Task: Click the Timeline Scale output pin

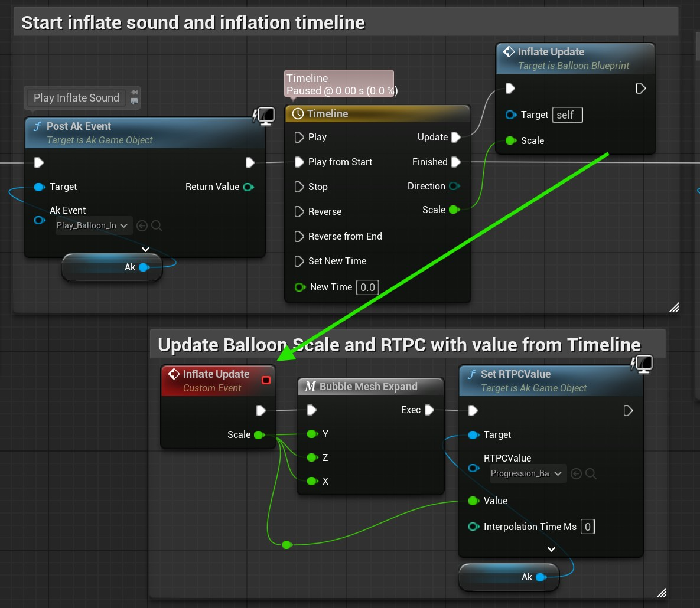Action: coord(454,210)
